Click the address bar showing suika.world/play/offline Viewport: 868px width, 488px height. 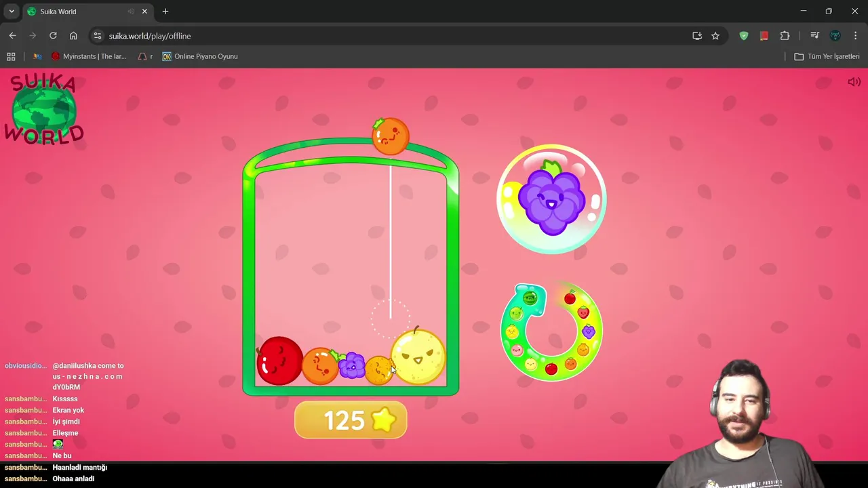[393, 36]
